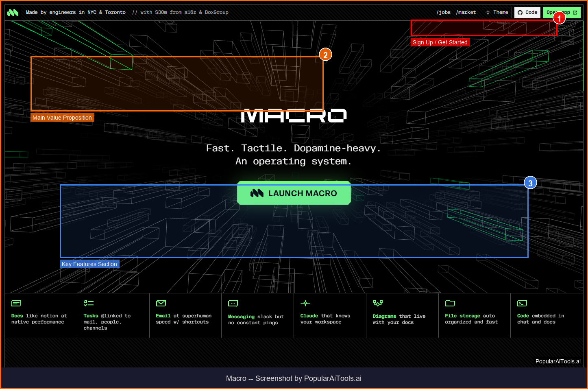Go to the /market navigation link
588x389 pixels.
point(466,13)
